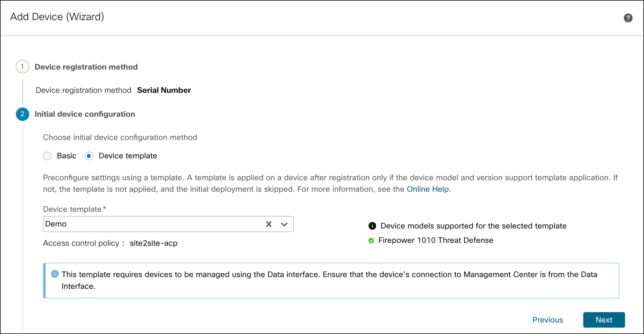Click Device registration method step heading
The image size is (644, 334).
[86, 67]
